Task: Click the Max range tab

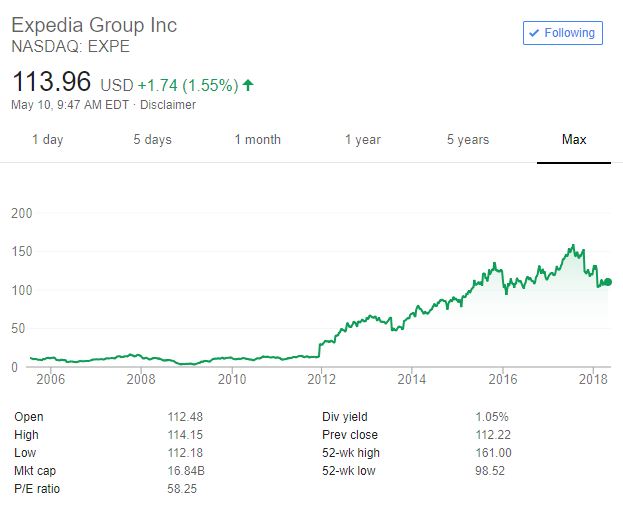Action: click(x=574, y=140)
